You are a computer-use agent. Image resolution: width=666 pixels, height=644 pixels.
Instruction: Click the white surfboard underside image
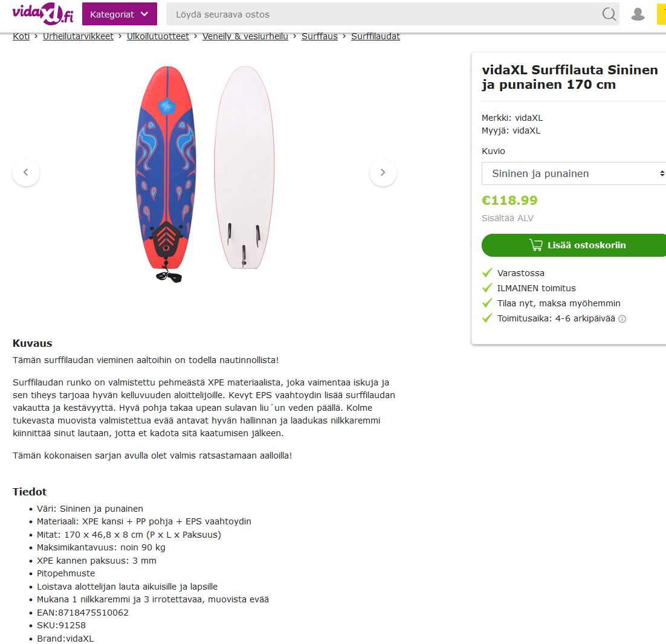pos(244,167)
